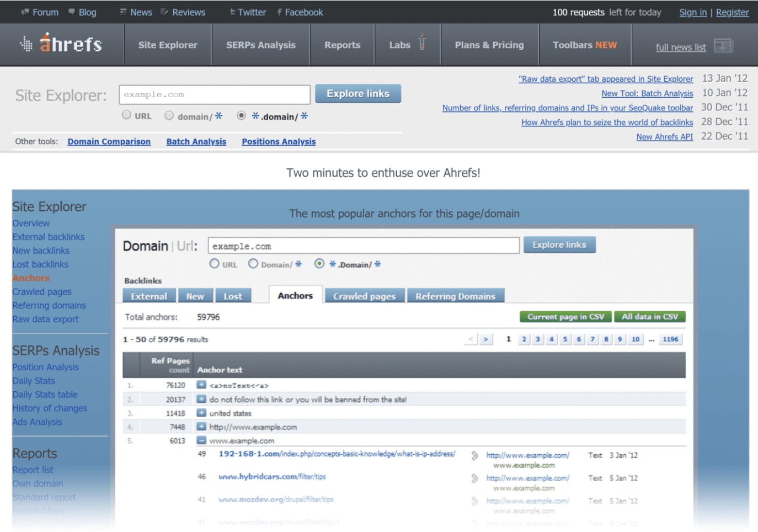Jump to last page 1196
This screenshot has width=758, height=532.
pos(670,339)
